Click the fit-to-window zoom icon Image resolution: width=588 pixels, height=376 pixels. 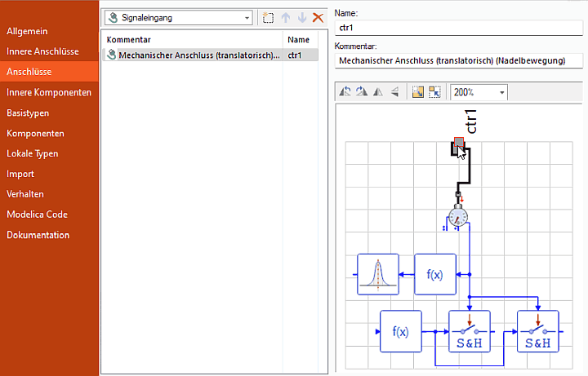(x=418, y=92)
